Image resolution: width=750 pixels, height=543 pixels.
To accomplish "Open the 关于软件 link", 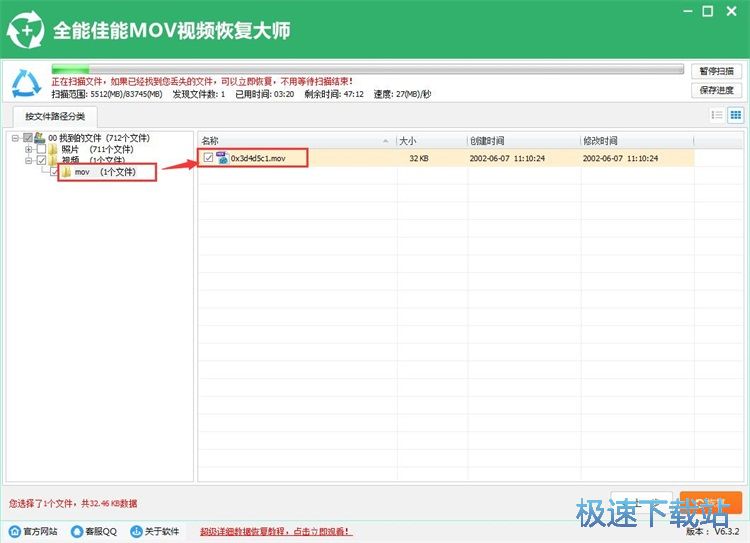I will [162, 531].
